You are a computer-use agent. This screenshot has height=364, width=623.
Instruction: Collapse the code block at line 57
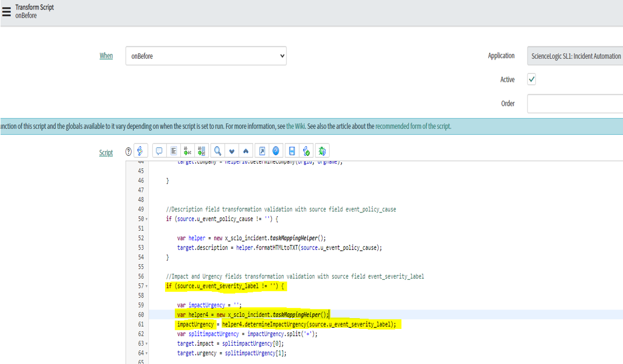click(x=147, y=286)
